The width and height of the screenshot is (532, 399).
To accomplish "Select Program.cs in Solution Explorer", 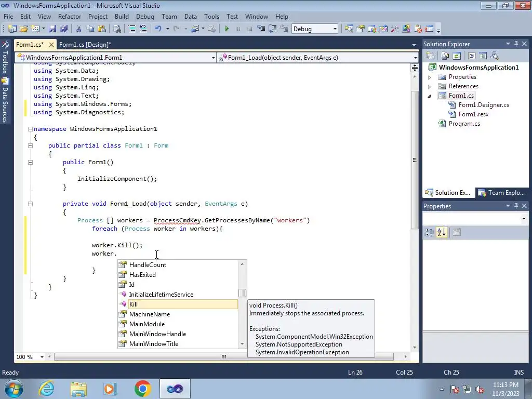I will 464,124.
